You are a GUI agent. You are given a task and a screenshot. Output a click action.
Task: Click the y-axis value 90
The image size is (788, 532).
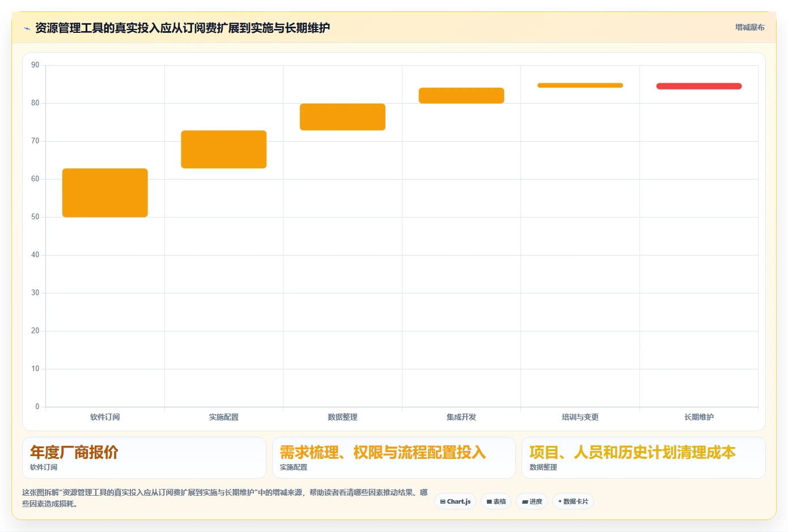point(35,65)
